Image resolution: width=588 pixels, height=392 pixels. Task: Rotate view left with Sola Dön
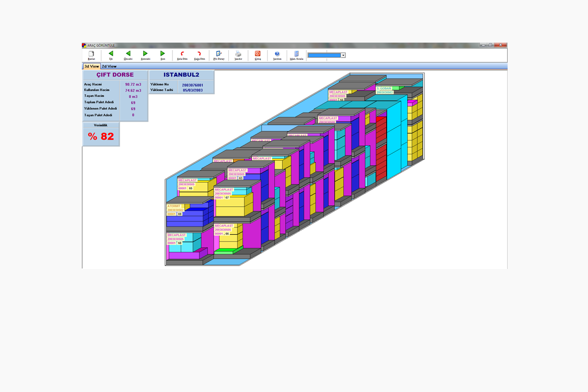click(182, 54)
